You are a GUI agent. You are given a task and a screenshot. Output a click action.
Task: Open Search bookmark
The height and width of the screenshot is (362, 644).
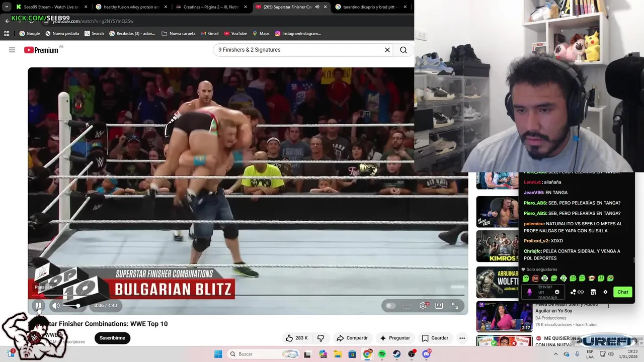point(94,34)
